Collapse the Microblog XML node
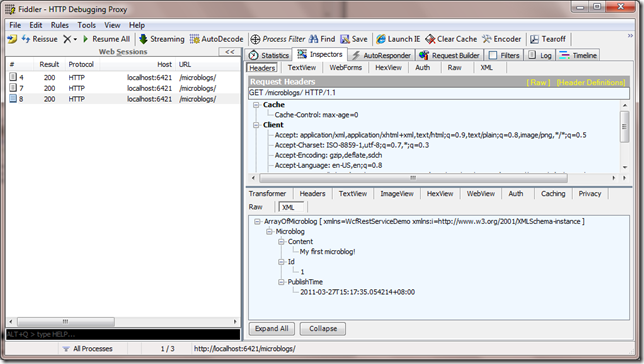The width and height of the screenshot is (644, 364). pos(269,232)
